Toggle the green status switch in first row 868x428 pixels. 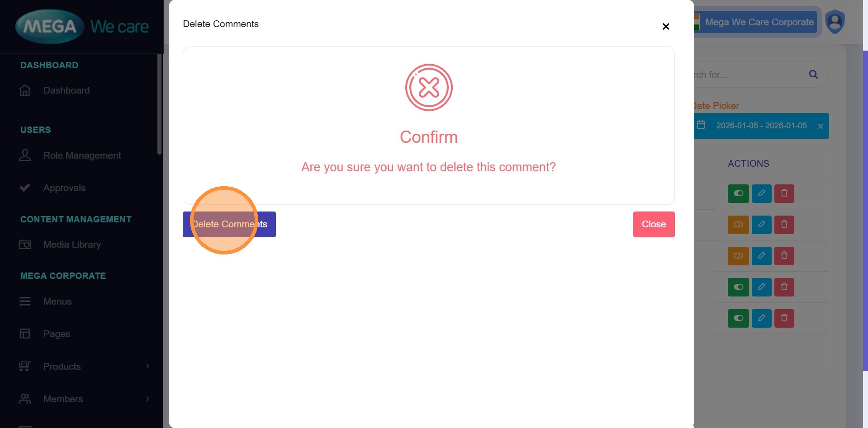click(x=738, y=193)
